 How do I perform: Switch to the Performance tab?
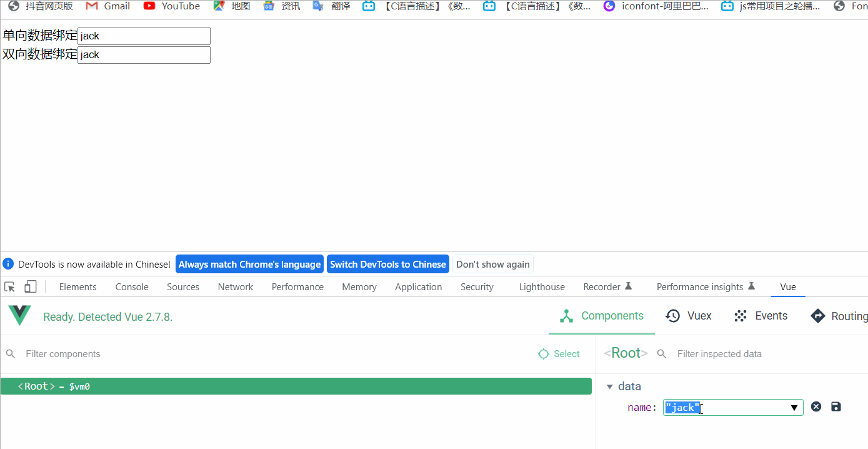[297, 287]
